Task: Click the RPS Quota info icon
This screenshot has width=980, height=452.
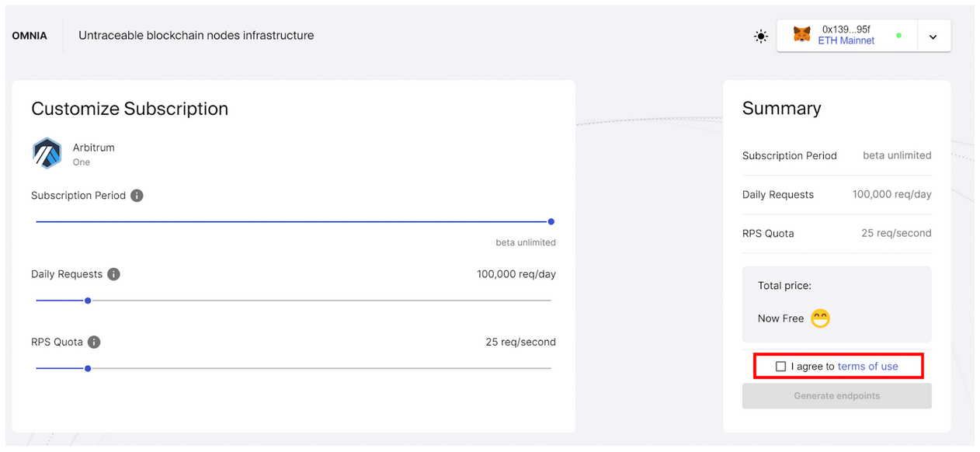Action: [x=93, y=342]
